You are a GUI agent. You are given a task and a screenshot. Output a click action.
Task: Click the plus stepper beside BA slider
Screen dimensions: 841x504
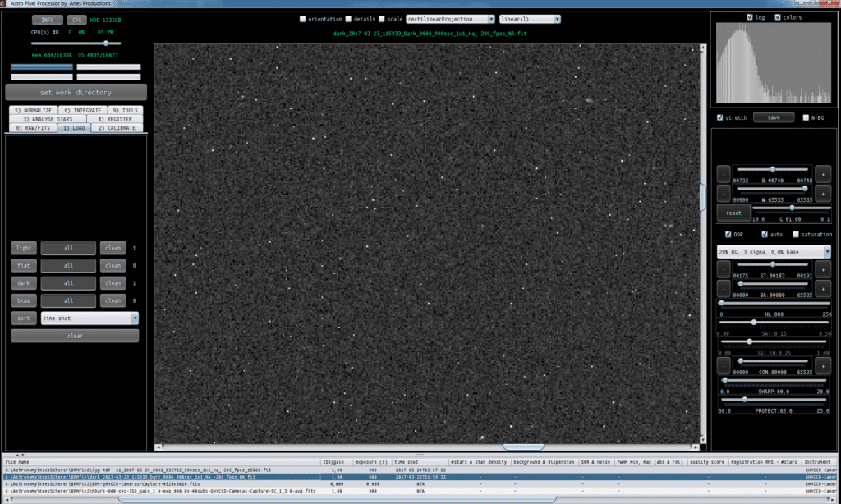823,289
